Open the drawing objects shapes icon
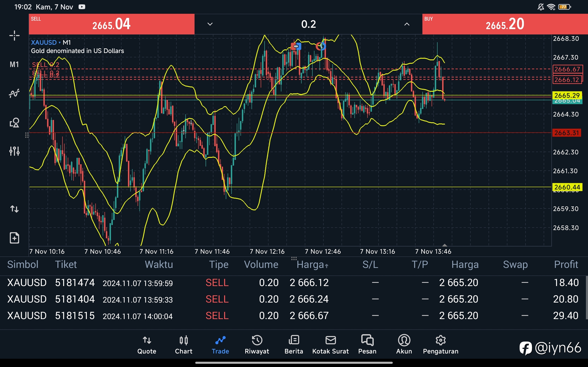Screen dimensions: 588x367 tap(14, 122)
